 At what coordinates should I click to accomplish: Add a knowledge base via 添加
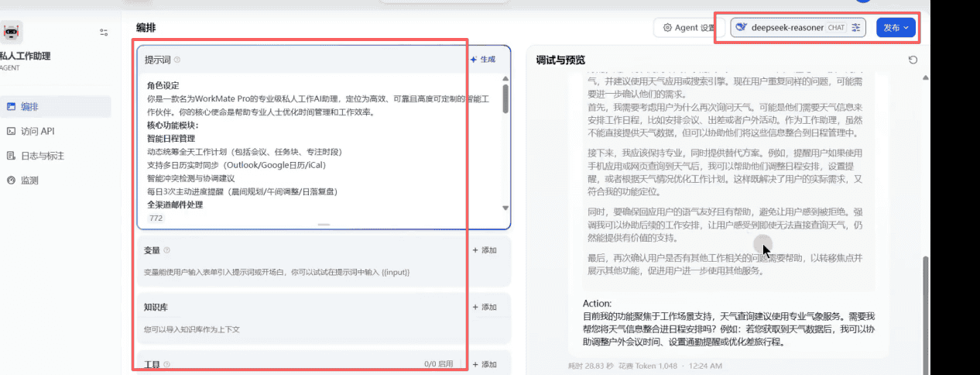coord(485,307)
